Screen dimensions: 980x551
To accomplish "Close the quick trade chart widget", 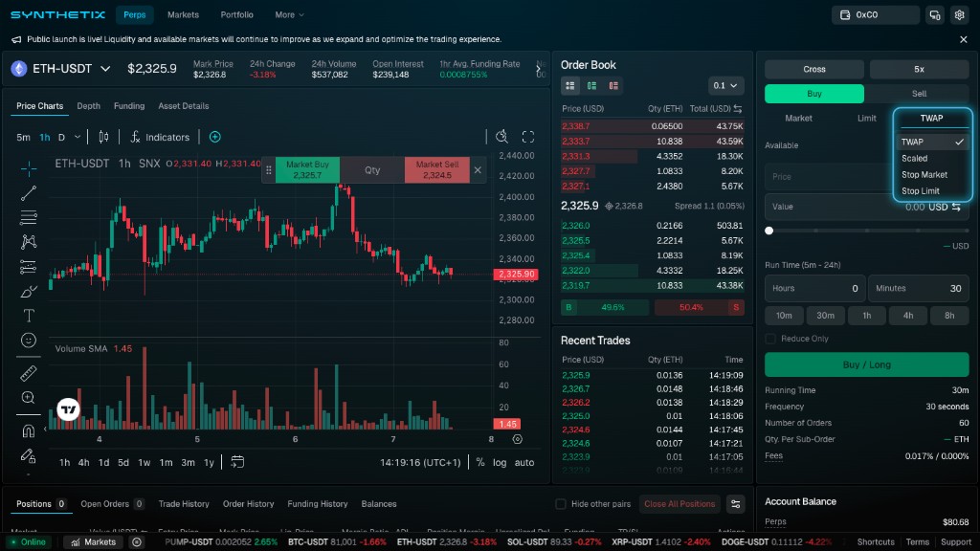I will 478,170.
